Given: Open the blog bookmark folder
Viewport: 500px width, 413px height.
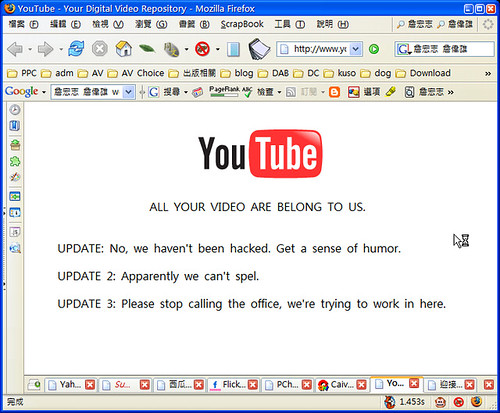Looking at the screenshot, I should (x=237, y=73).
